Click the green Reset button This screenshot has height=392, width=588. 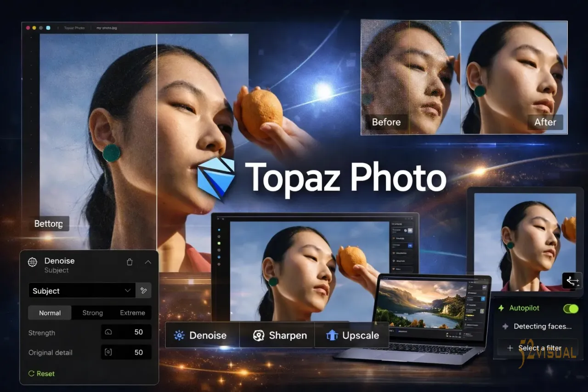click(x=41, y=374)
